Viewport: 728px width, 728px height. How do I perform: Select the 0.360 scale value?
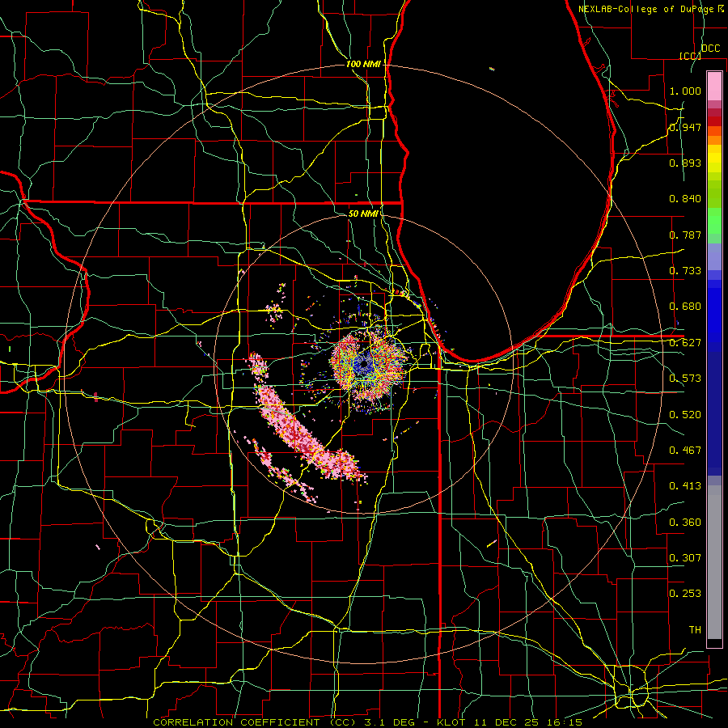[685, 523]
